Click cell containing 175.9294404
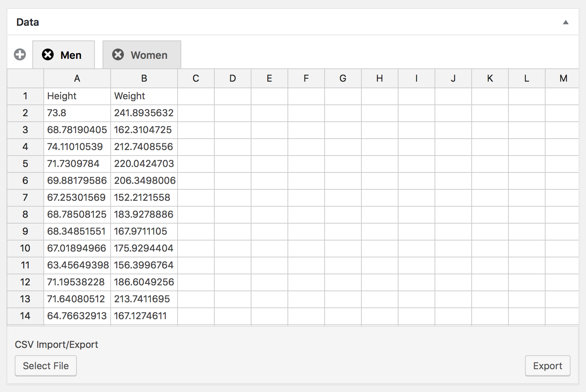 144,249
